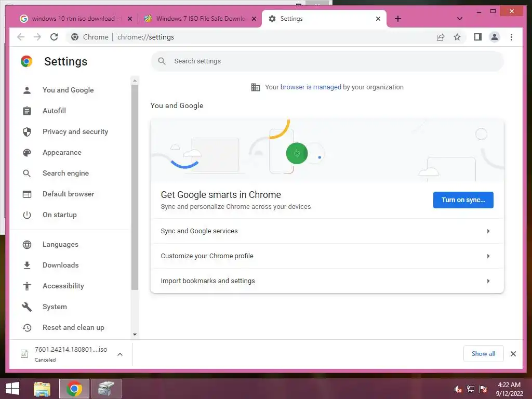Open options chevron for canceled iso download

(x=120, y=354)
